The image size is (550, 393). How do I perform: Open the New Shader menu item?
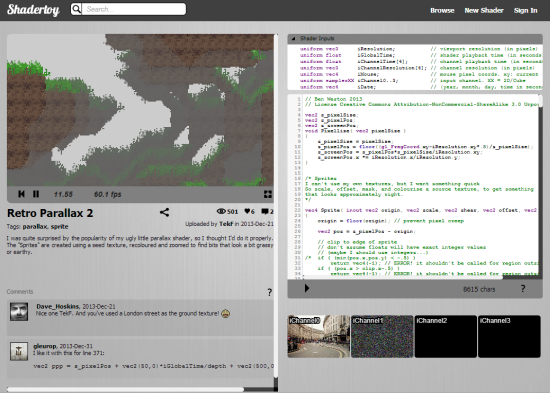click(x=484, y=10)
